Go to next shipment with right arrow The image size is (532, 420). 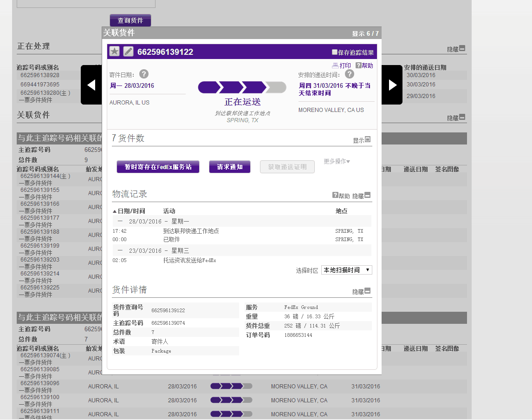[392, 85]
